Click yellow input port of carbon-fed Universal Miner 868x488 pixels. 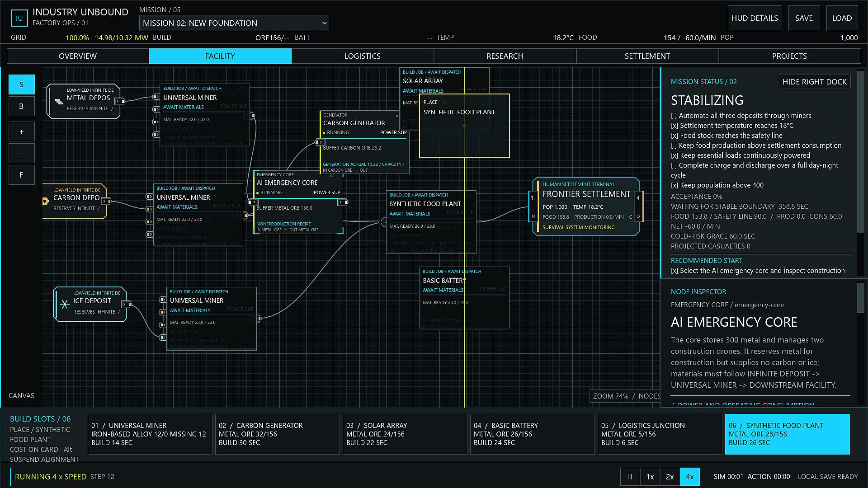(149, 209)
